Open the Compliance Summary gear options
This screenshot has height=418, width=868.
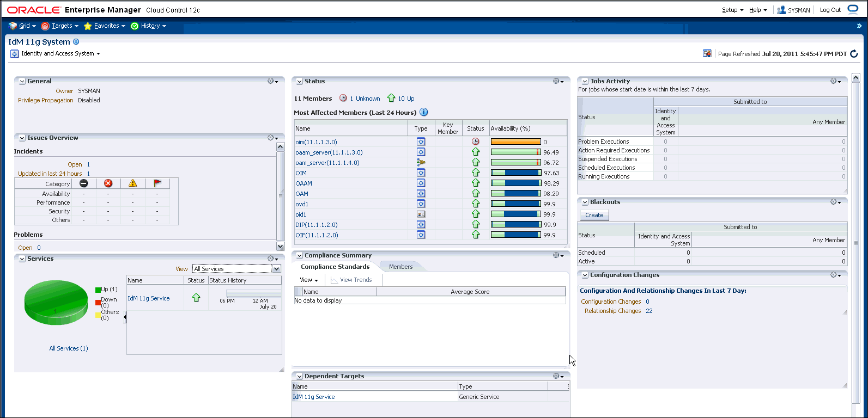558,255
